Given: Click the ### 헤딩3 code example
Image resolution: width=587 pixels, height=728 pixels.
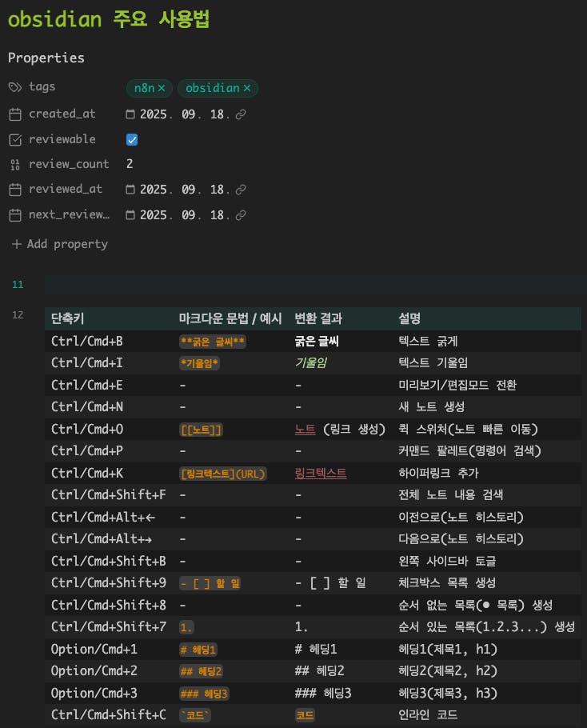Looking at the screenshot, I should coord(204,694).
